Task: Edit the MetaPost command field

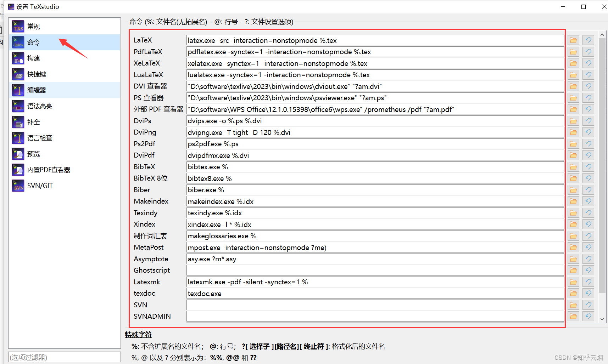Action: click(375, 248)
